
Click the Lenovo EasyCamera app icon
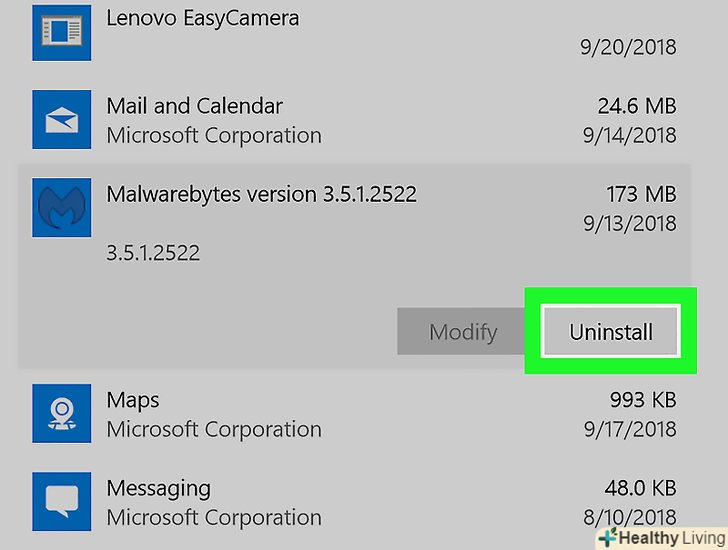click(x=62, y=29)
